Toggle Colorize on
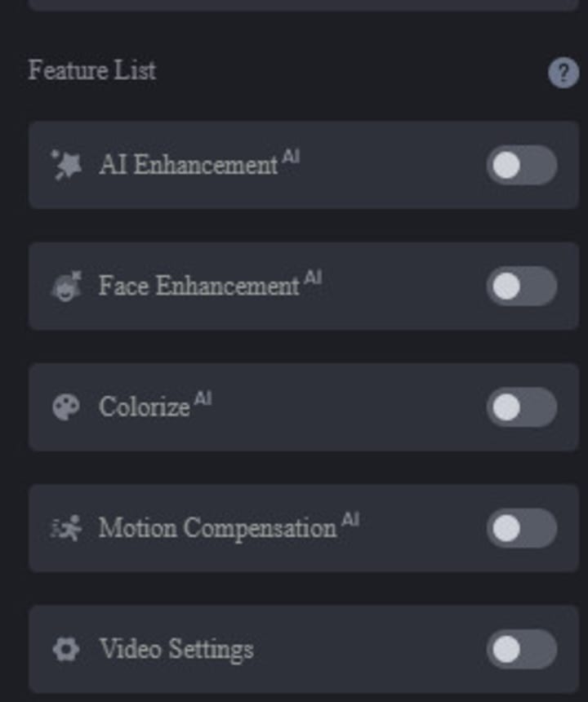 pyautogui.click(x=522, y=407)
